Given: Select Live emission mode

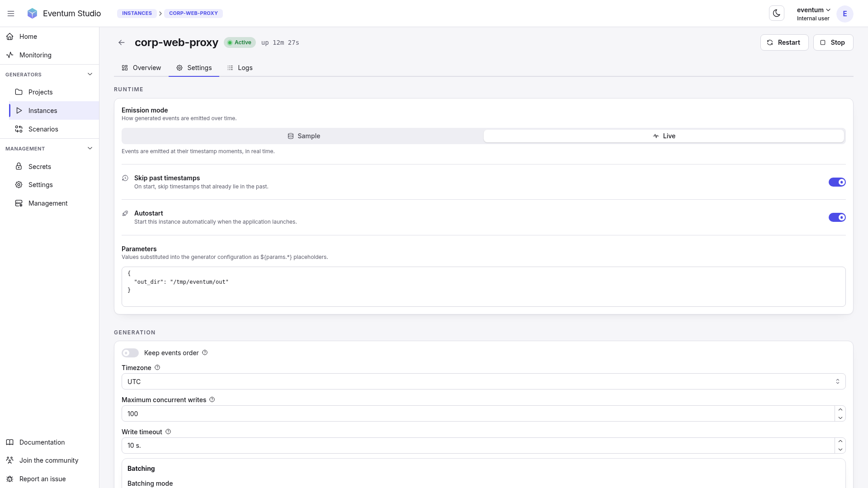Looking at the screenshot, I should click(664, 136).
